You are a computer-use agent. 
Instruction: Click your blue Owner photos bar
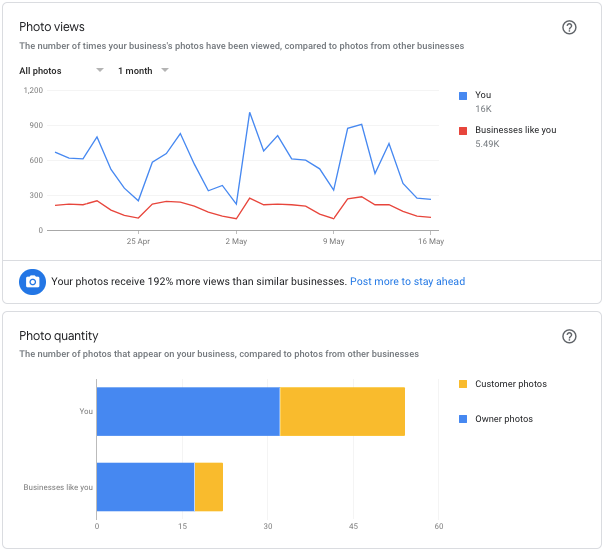pos(188,412)
